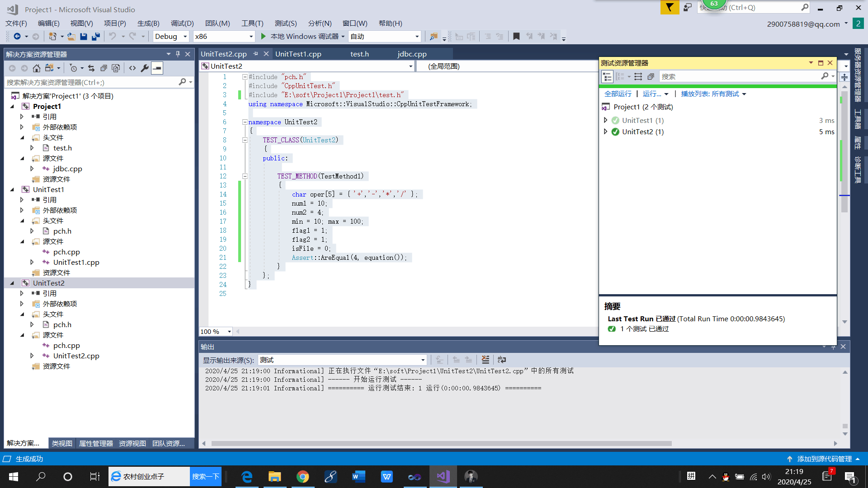Toggle word wrap in output pane

click(x=501, y=360)
